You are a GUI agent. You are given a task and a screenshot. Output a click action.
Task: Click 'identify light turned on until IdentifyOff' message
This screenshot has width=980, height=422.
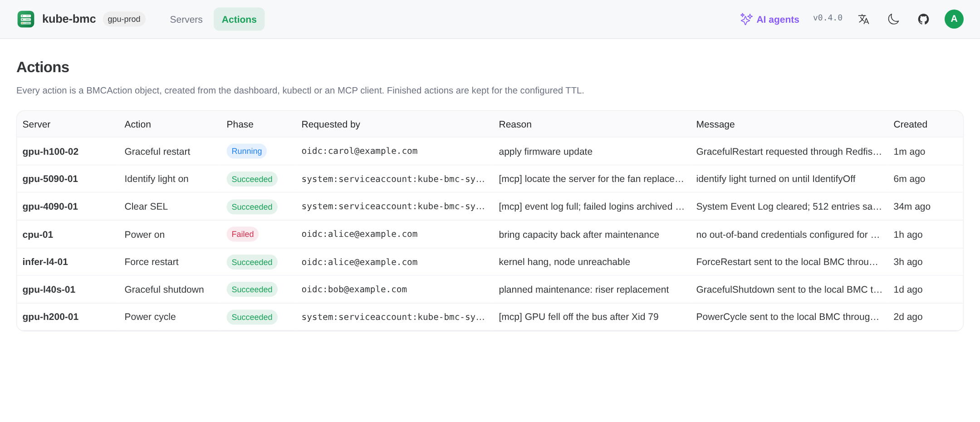(x=776, y=179)
